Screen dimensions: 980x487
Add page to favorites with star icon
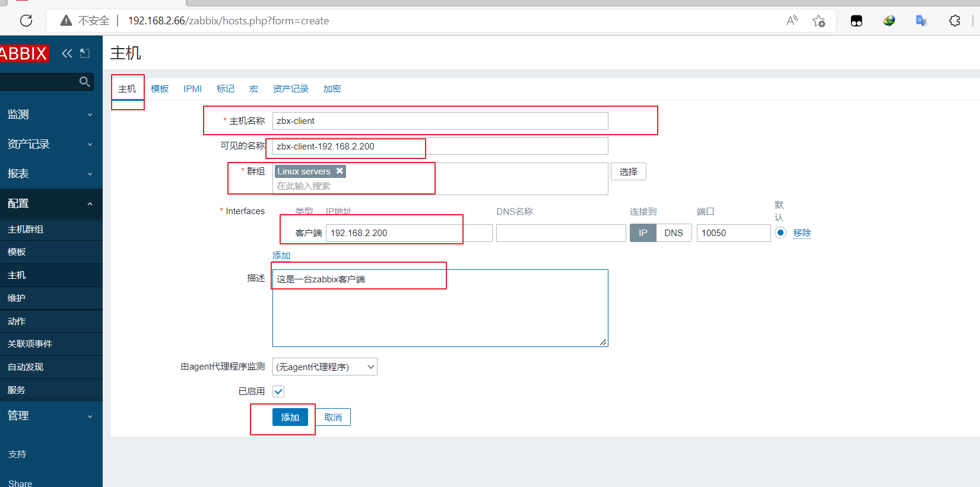click(x=819, y=21)
